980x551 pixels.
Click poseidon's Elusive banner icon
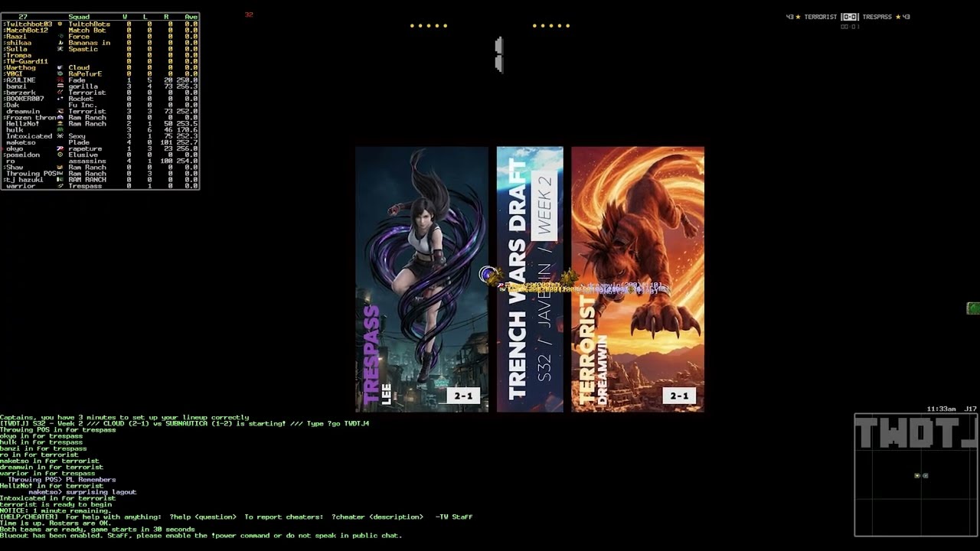point(60,155)
